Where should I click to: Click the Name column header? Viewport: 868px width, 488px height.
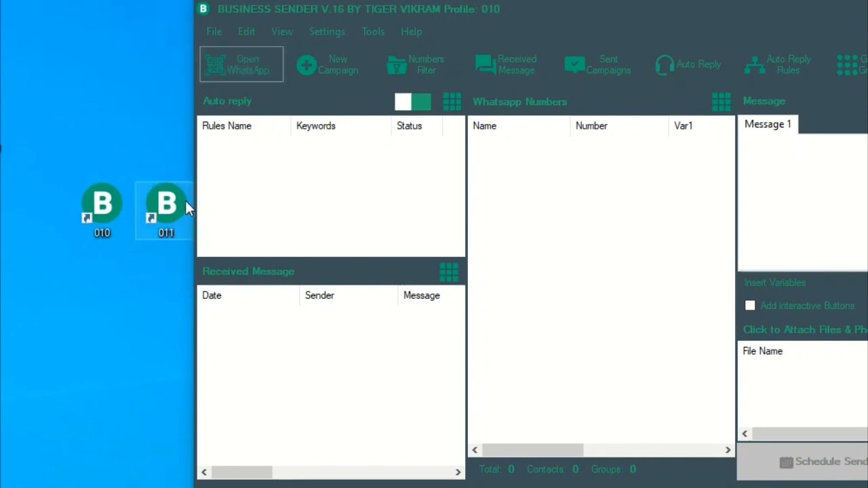click(x=519, y=126)
